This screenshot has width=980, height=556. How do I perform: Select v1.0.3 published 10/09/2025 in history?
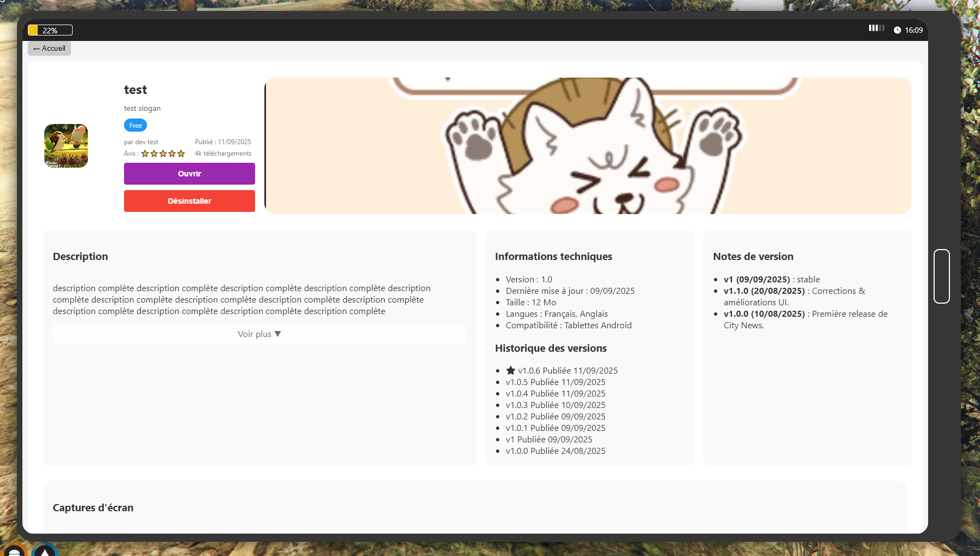click(x=555, y=405)
